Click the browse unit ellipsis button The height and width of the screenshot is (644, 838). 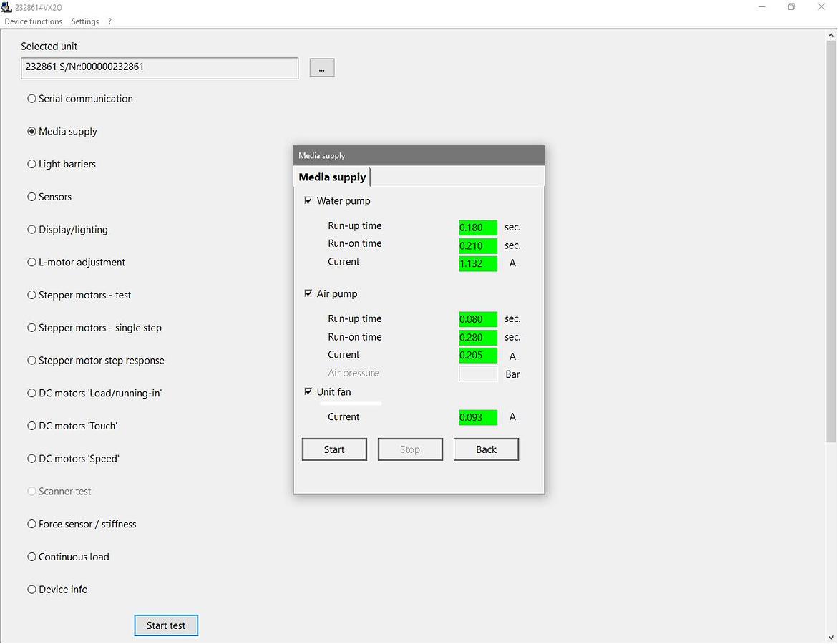(322, 68)
